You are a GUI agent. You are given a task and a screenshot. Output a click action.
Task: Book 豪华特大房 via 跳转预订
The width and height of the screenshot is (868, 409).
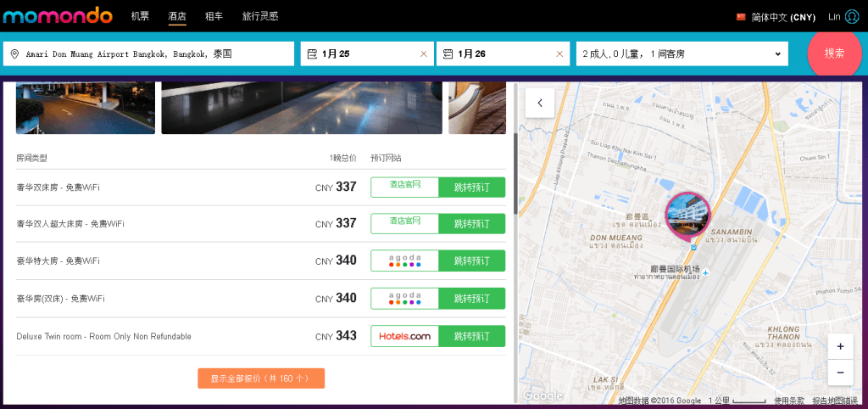point(471,261)
